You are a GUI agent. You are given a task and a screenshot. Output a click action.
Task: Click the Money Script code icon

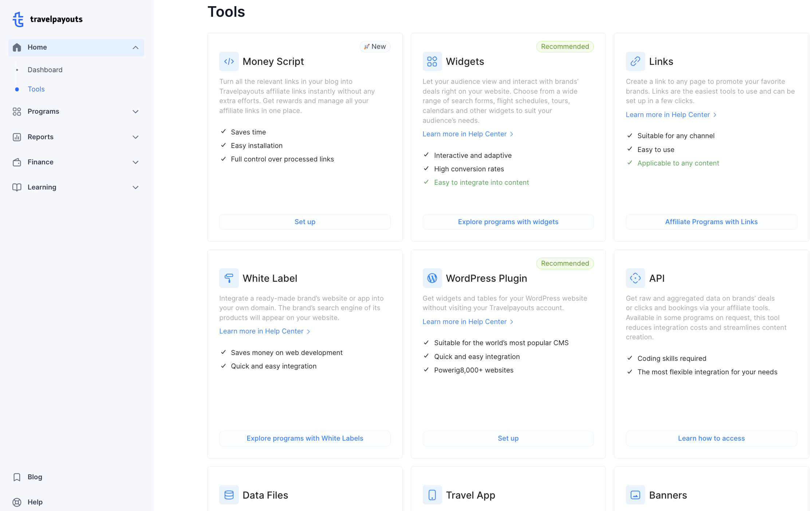[229, 62]
